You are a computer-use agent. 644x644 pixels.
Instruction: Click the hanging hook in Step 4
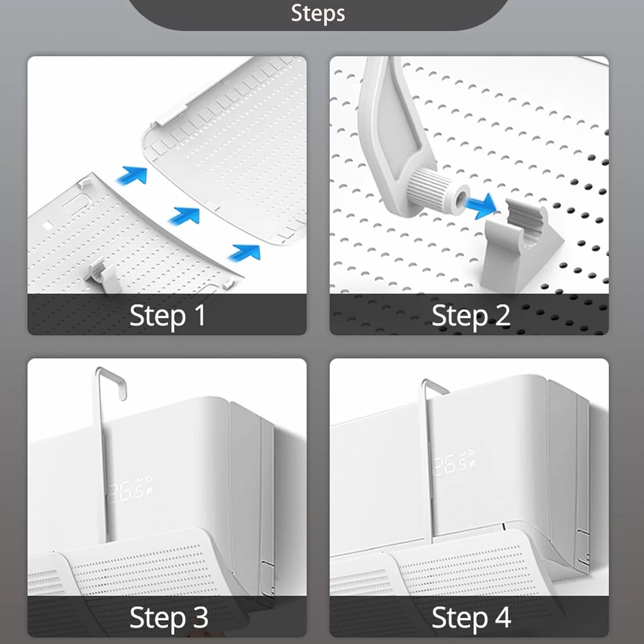431,458
